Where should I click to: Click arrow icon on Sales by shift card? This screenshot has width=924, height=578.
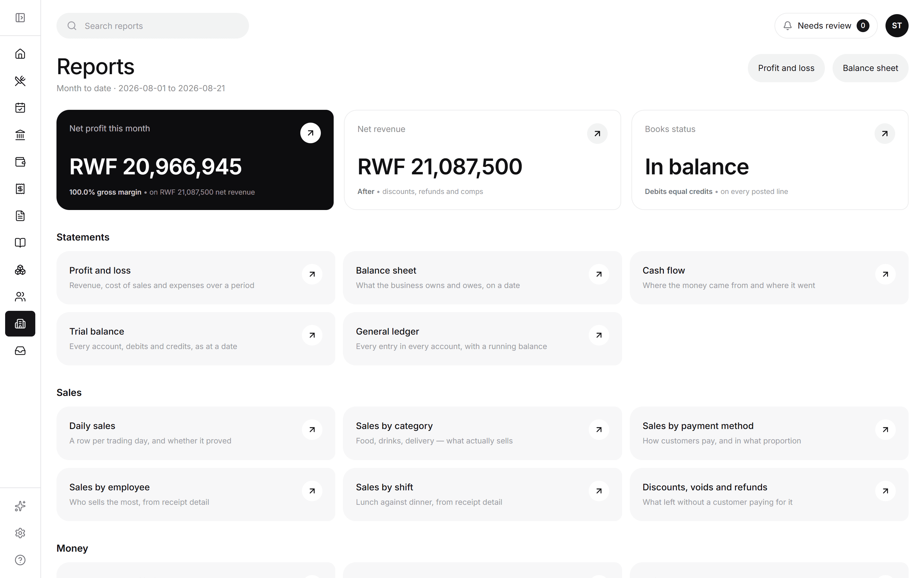[599, 491]
